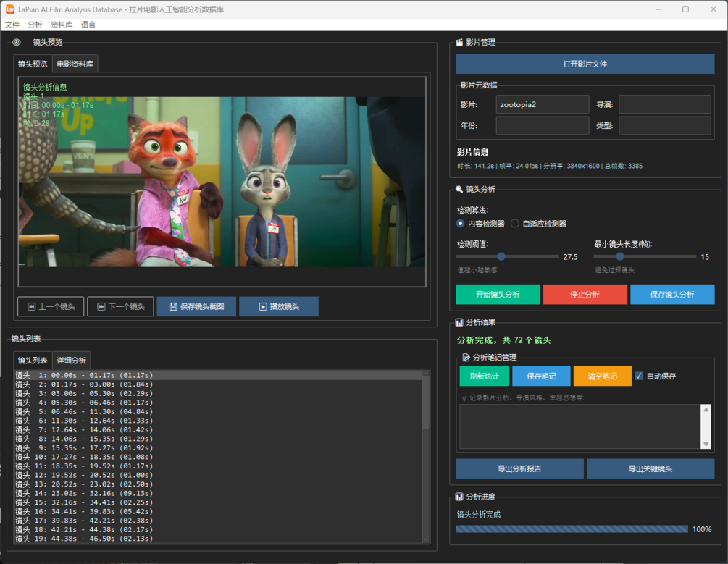
Task: Switch to the upper 镜头预览 tab
Action: coord(33,64)
